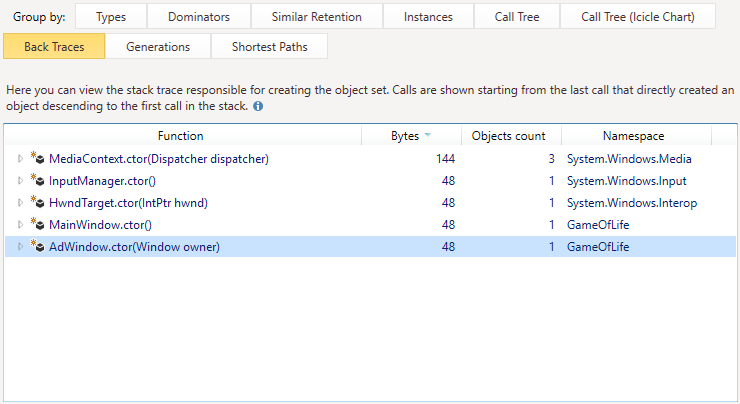Viewport: 740px width, 404px height.
Task: Expand the HwndTarget.ctor row
Action: pos(20,203)
